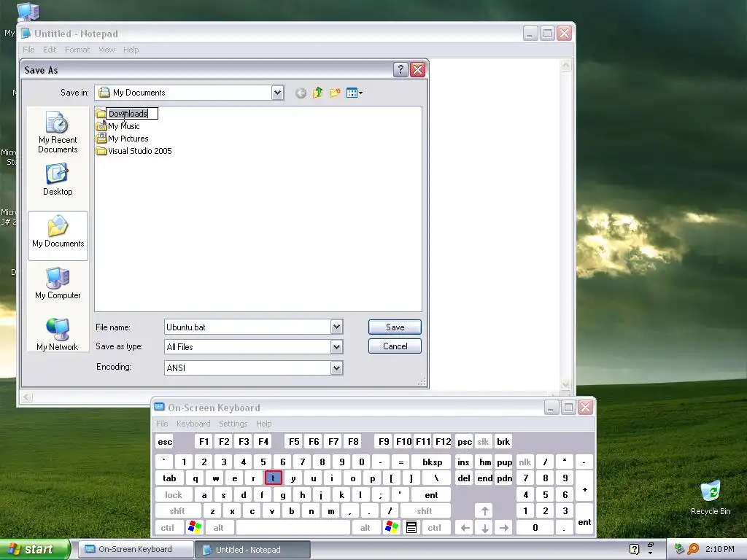Click the Save button
Viewport: 747px width, 560px height.
(x=395, y=327)
